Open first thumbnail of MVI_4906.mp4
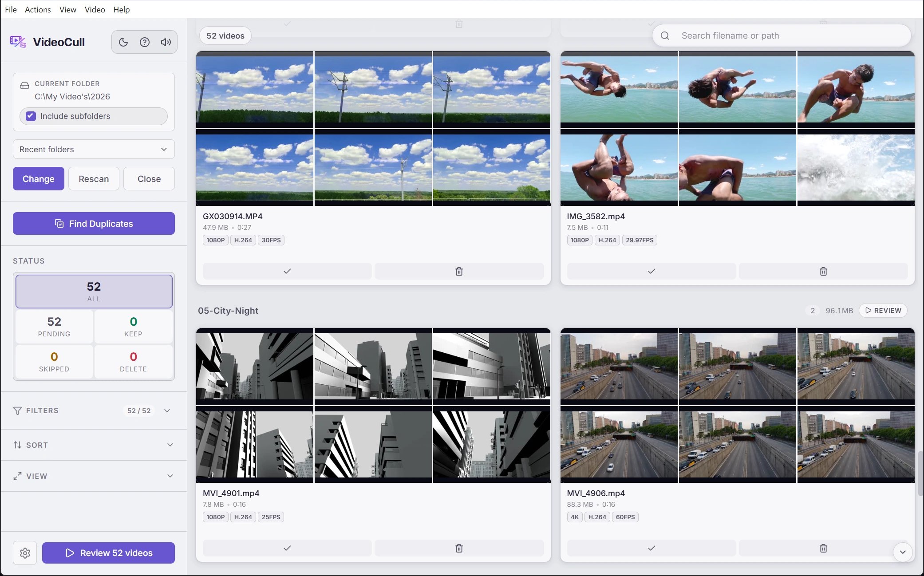The image size is (924, 576). pos(619,366)
